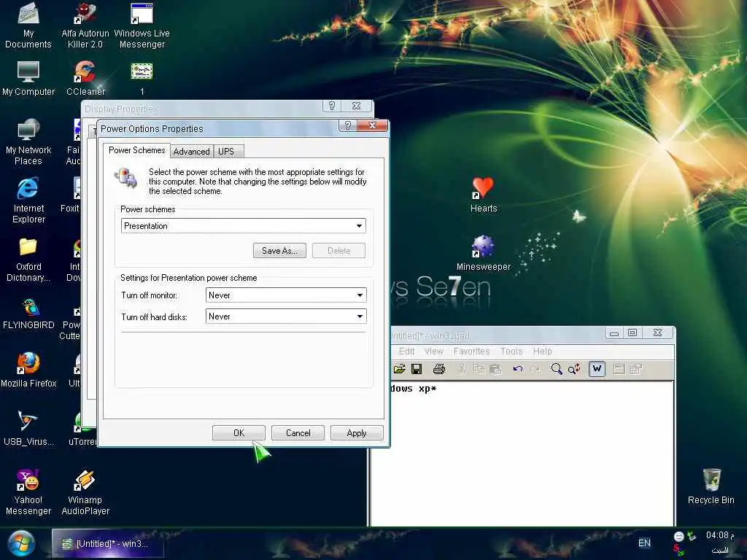Viewport: 747px width, 560px height.
Task: Open My Computer desktop icon
Action: click(x=28, y=79)
